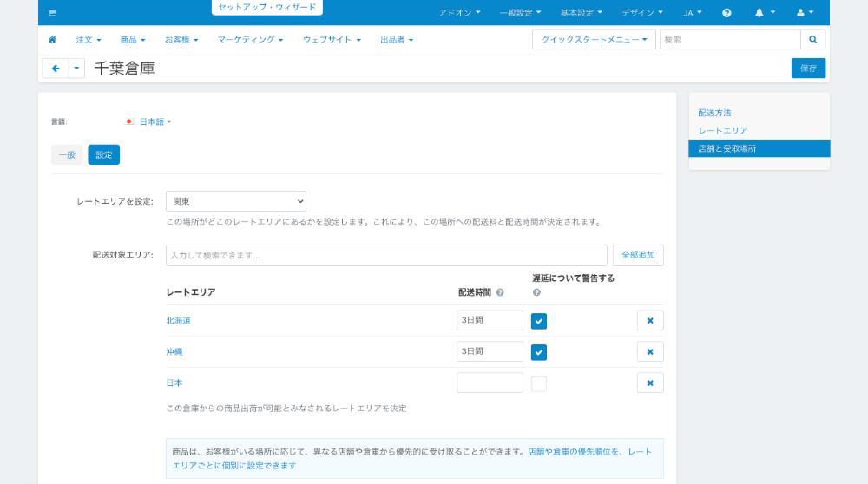Image resolution: width=868 pixels, height=484 pixels.
Task: Open the 沖縄 rate area link
Action: coord(174,352)
